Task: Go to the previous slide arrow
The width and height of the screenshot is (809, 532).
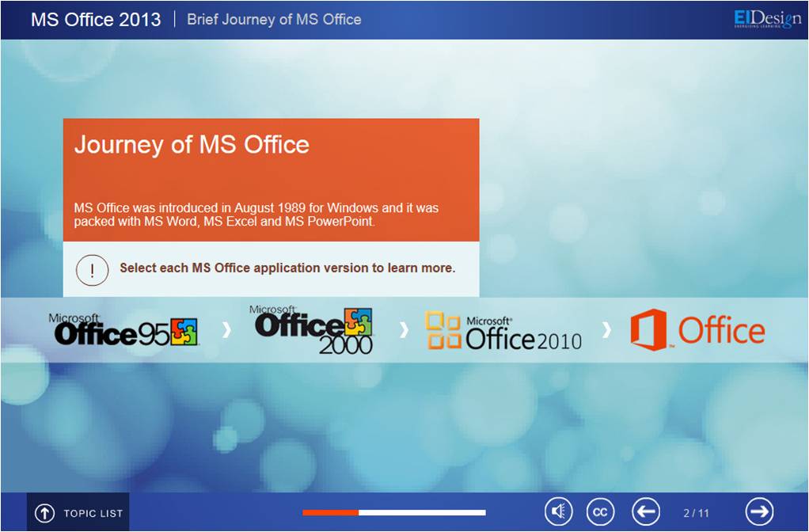Action: [x=645, y=511]
